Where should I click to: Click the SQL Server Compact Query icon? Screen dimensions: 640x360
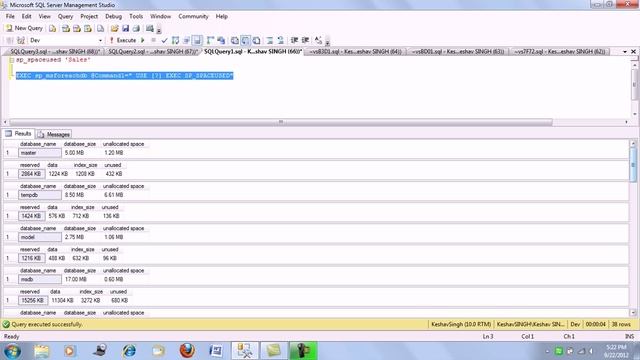pos(100,28)
